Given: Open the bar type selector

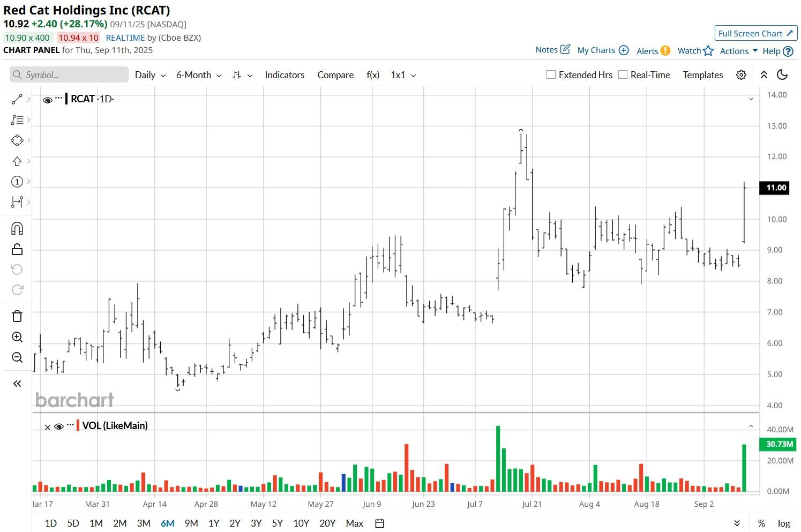Looking at the screenshot, I should tap(242, 75).
